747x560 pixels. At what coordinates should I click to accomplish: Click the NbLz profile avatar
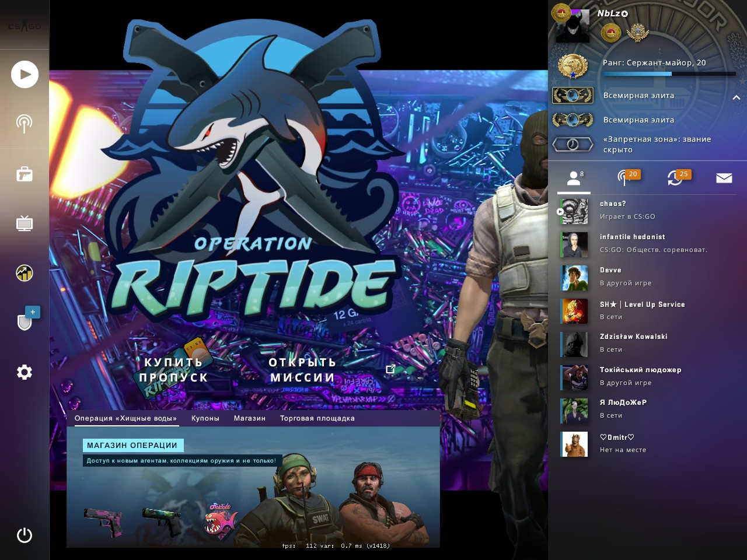572,25
